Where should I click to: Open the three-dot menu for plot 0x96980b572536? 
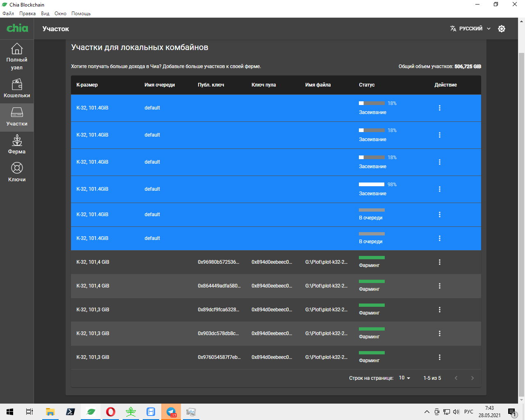click(x=440, y=262)
